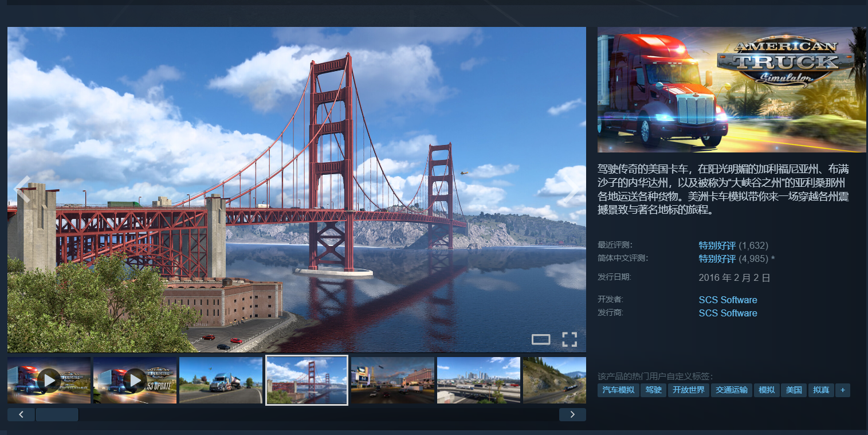Image resolution: width=868 pixels, height=435 pixels.
Task: Open the 汽车模拟 tag
Action: [618, 390]
